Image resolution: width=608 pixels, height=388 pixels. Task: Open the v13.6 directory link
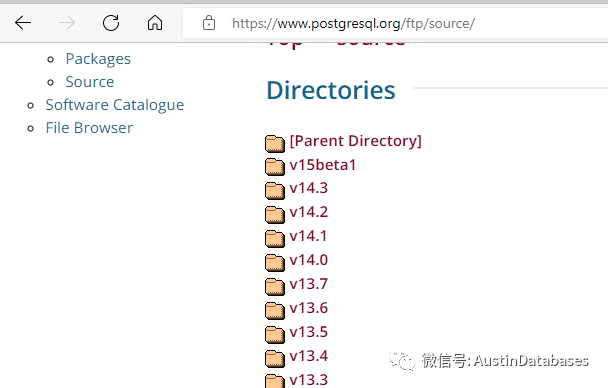coord(309,308)
